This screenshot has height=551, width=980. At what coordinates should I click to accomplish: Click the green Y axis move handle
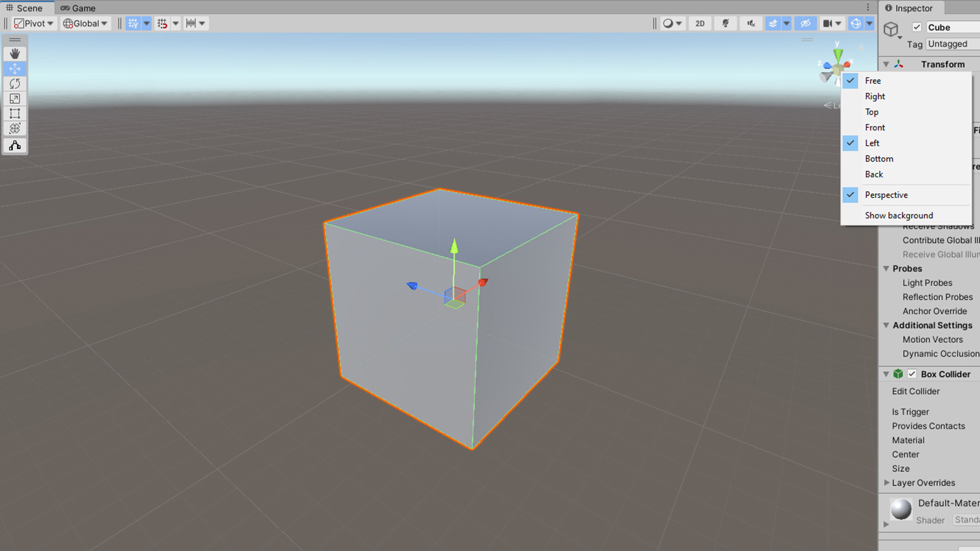[454, 247]
